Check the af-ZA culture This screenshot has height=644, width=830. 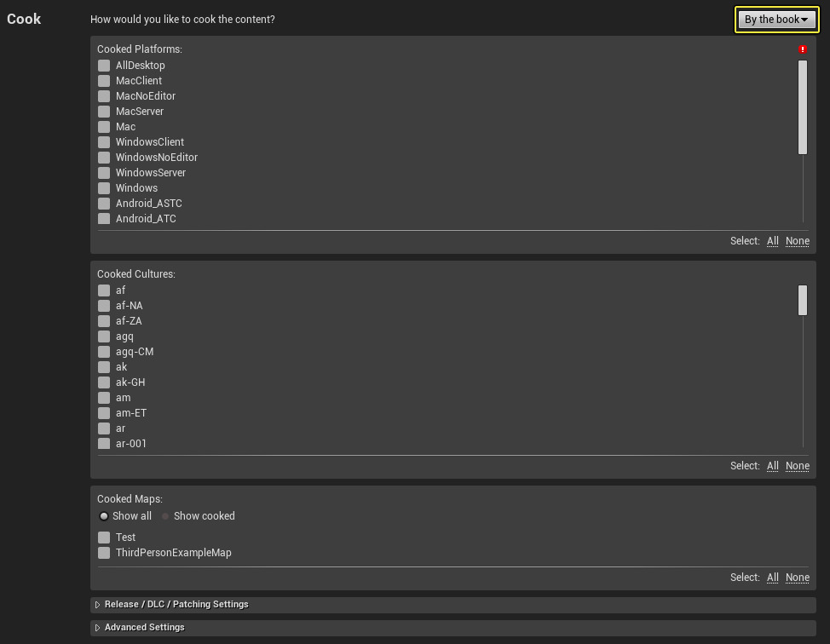(x=104, y=321)
